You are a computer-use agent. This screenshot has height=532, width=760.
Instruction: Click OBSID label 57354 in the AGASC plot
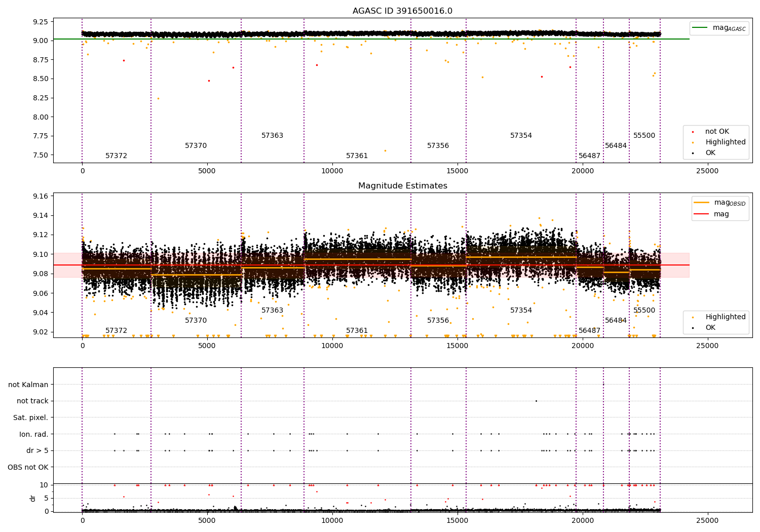pos(521,136)
